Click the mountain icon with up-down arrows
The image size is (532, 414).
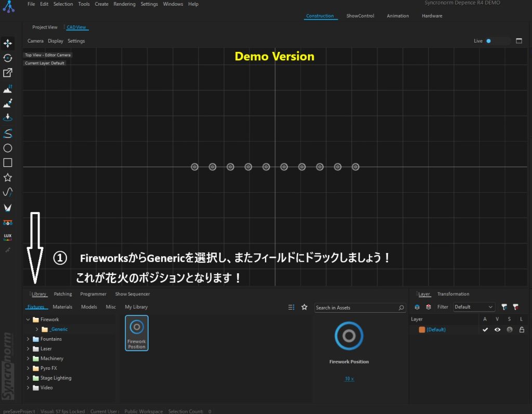pos(8,89)
